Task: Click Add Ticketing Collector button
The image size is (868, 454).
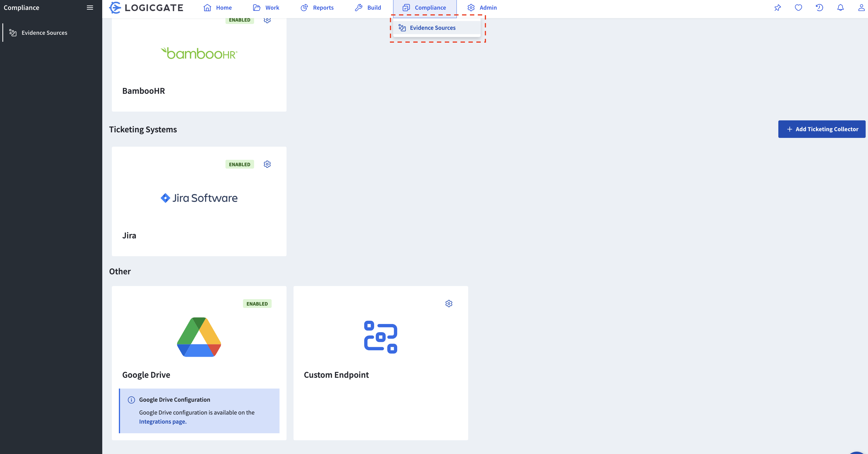Action: 822,129
